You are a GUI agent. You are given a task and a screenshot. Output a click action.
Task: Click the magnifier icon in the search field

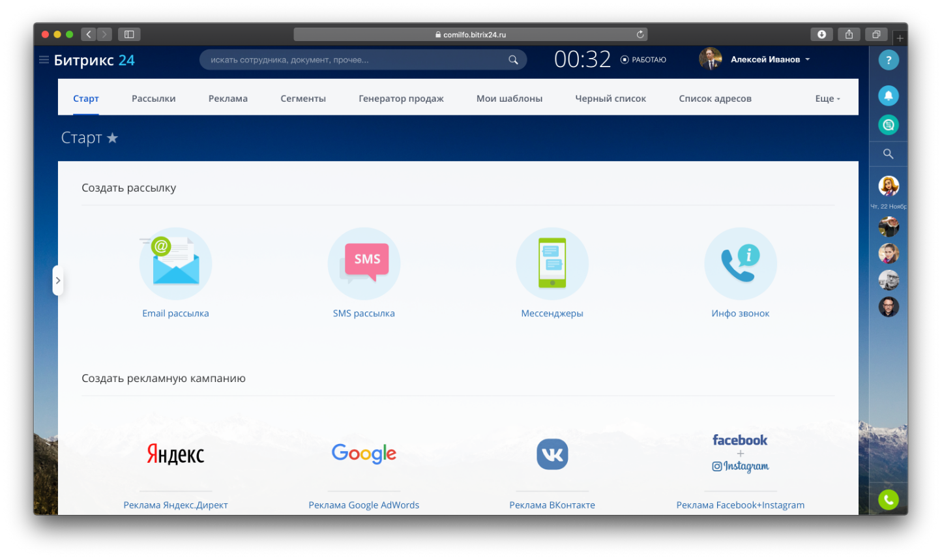pyautogui.click(x=513, y=60)
